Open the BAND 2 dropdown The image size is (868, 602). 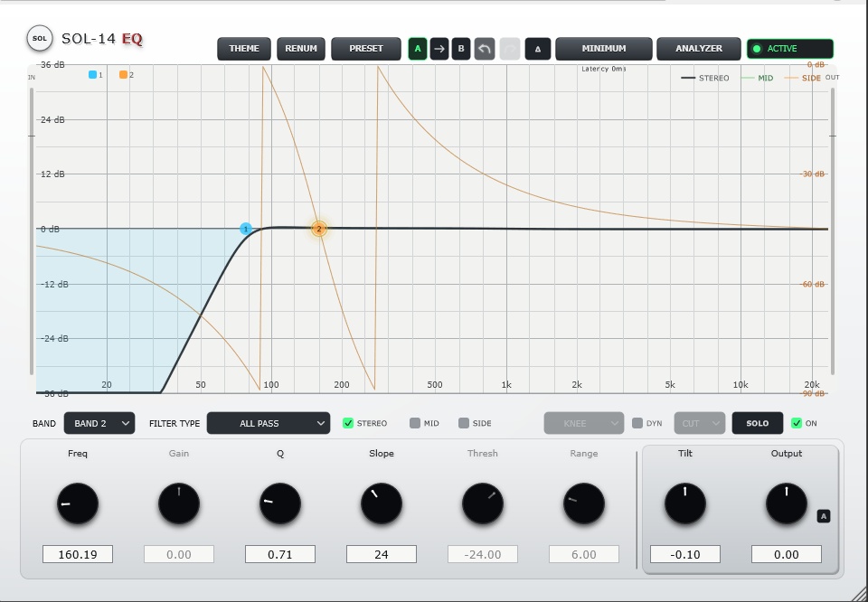tap(99, 423)
